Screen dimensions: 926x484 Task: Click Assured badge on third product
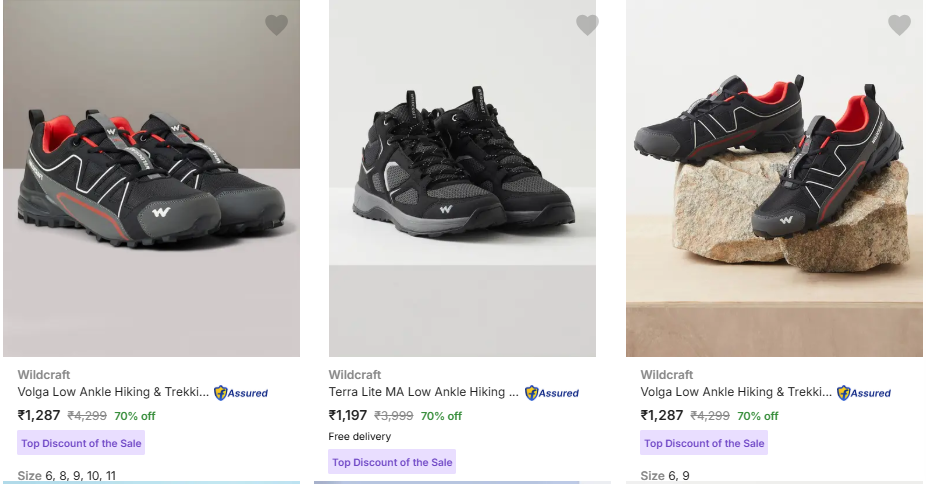[x=864, y=393]
